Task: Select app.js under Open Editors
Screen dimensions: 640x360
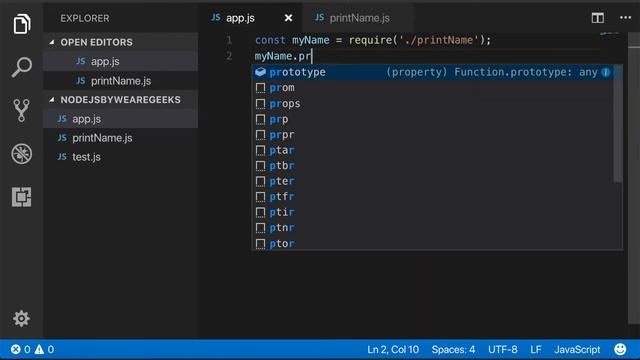Action: 121,61
